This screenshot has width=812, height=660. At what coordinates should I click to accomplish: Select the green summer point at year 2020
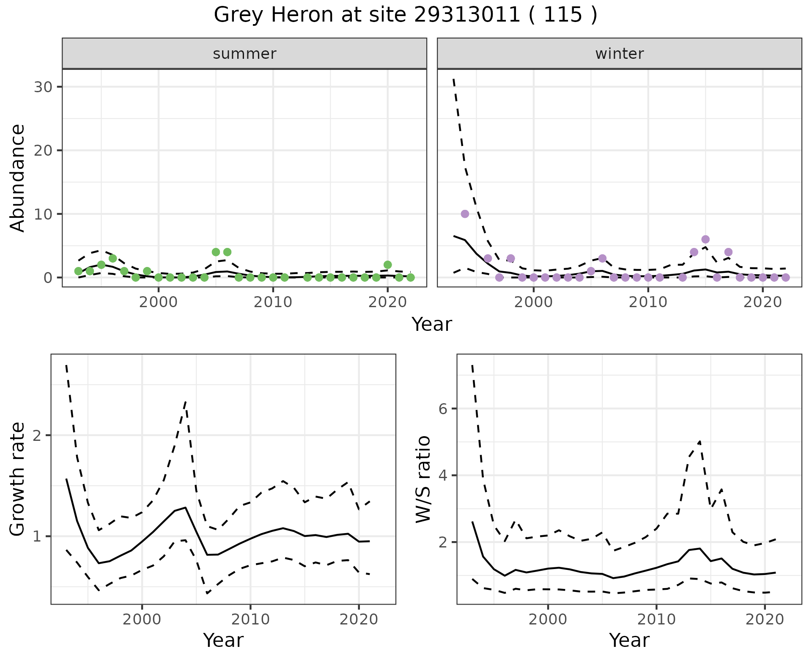click(387, 265)
